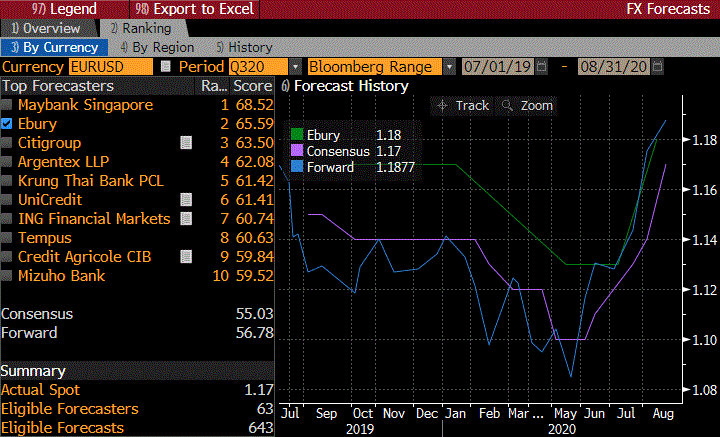The width and height of the screenshot is (720, 437).
Task: Uncheck the Ebury forecaster checkbox
Action: coord(8,124)
